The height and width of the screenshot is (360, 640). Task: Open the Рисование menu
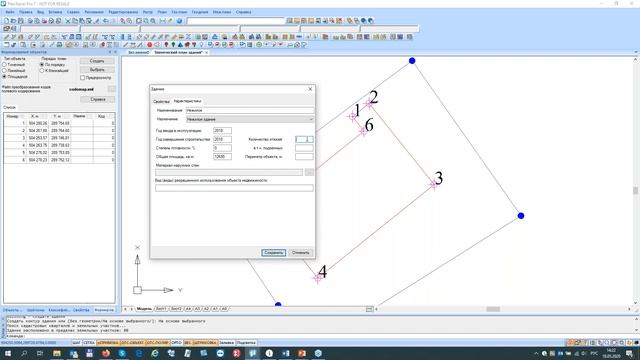(x=94, y=12)
